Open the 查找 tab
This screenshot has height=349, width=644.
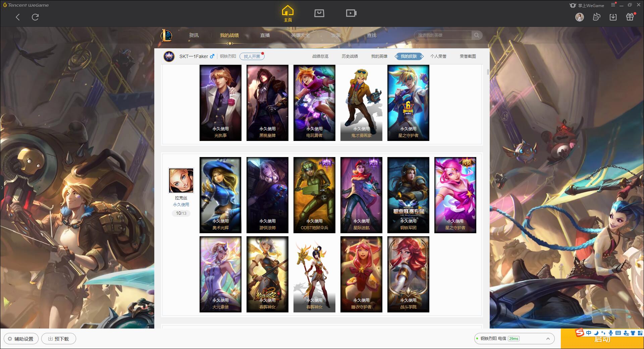click(371, 35)
